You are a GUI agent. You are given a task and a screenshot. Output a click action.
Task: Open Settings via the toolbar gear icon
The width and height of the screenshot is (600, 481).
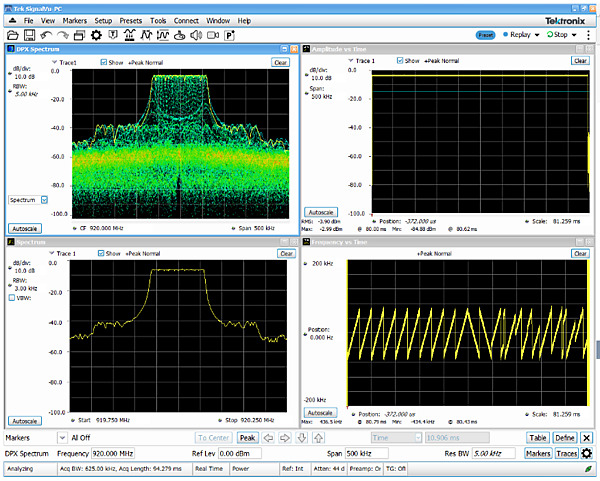[x=96, y=35]
